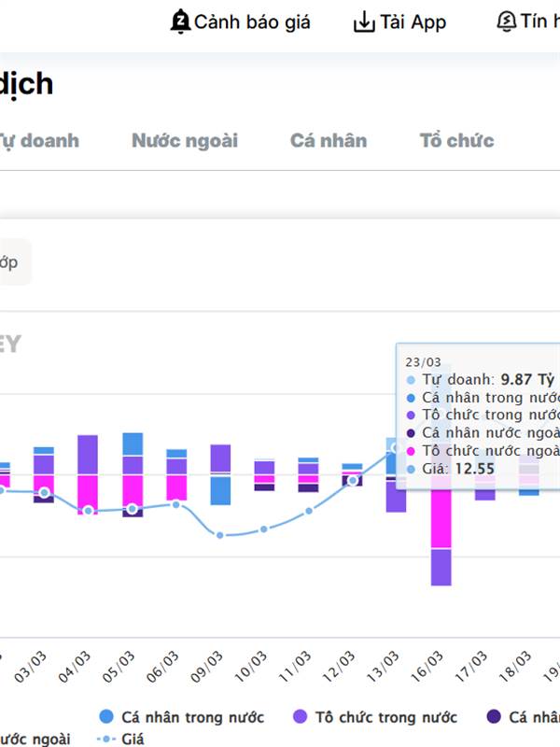The image size is (560, 747).
Task: Click 'Tự doanh: 9.87 Tỷ' tooltip row
Action: tap(482, 379)
